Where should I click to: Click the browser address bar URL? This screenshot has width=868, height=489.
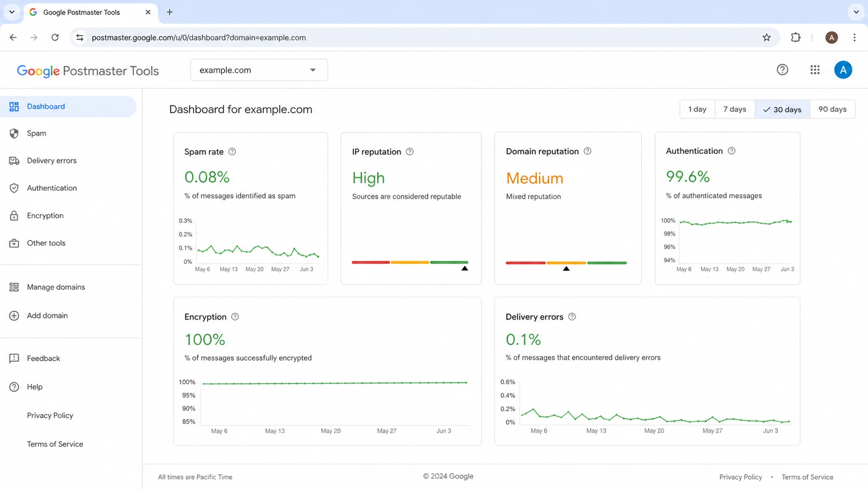[x=199, y=37]
